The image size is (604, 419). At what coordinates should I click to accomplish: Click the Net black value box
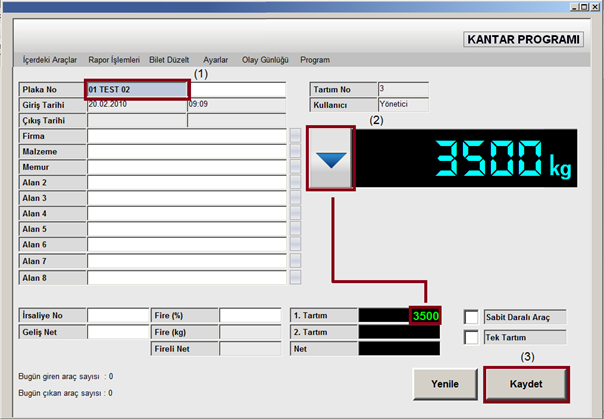coord(399,349)
